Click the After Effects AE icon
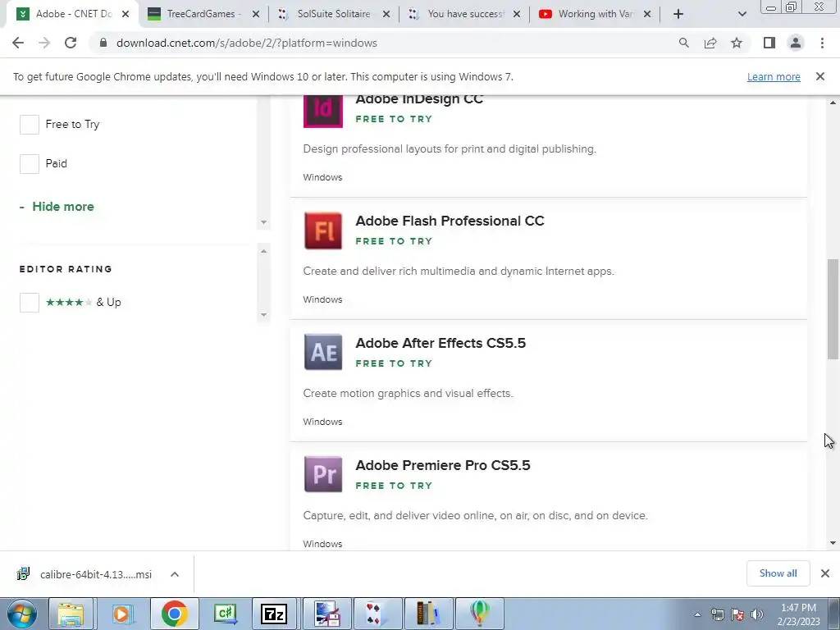This screenshot has height=630, width=840. pos(323,352)
